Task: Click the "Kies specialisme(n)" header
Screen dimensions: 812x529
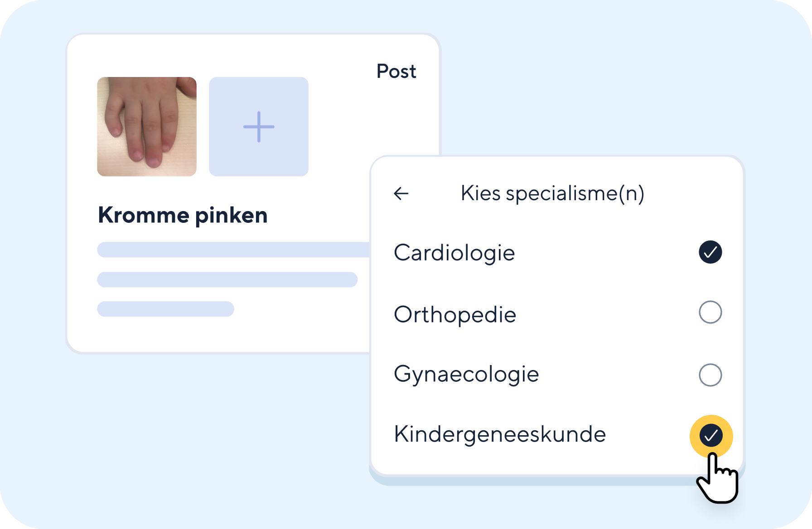Action: pos(552,193)
